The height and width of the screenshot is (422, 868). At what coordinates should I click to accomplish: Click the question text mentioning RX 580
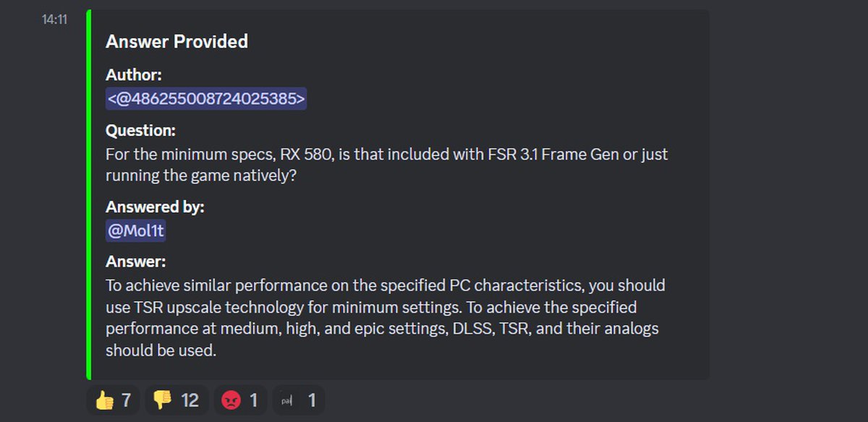(x=386, y=155)
